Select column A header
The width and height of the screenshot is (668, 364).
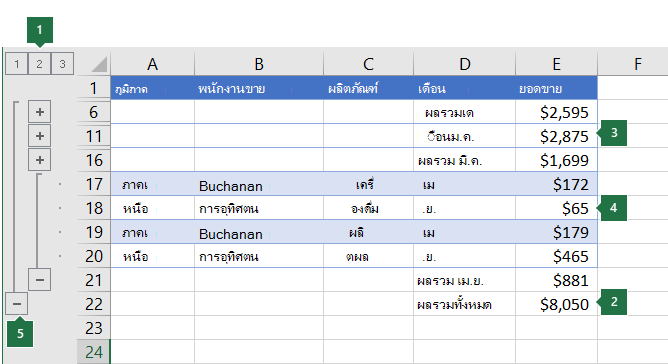tap(153, 64)
